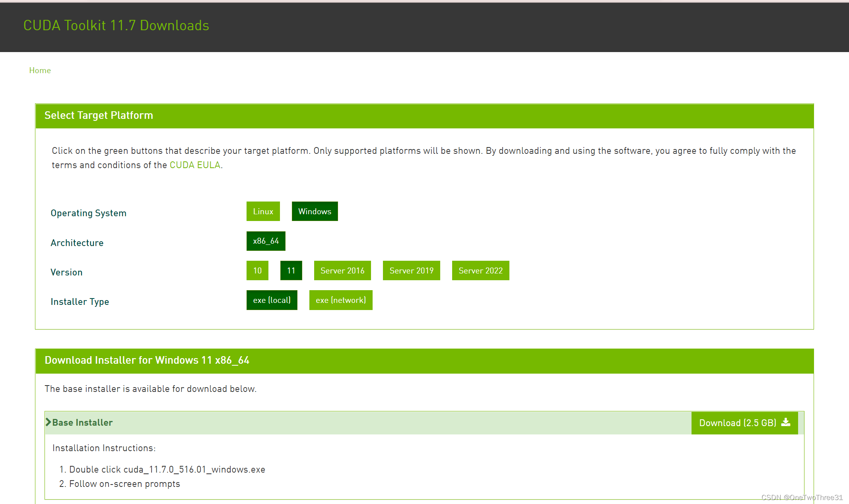Select version 10 button

coord(256,271)
